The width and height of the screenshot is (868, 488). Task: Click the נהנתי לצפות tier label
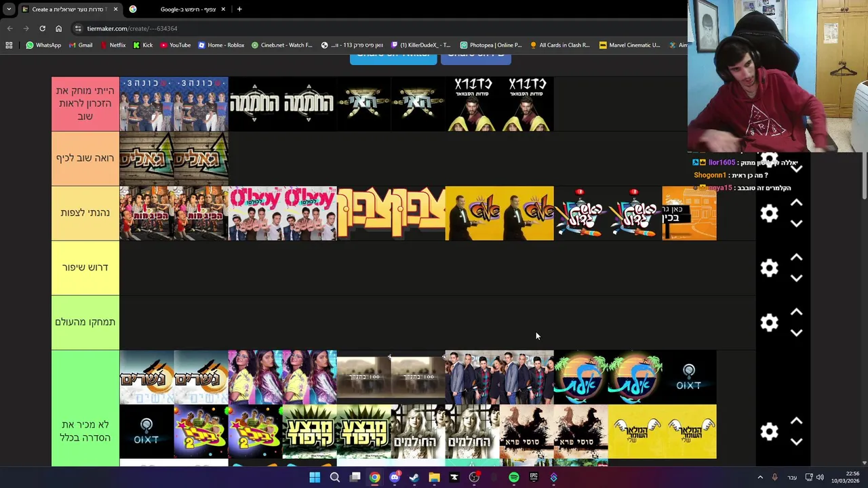(x=85, y=213)
